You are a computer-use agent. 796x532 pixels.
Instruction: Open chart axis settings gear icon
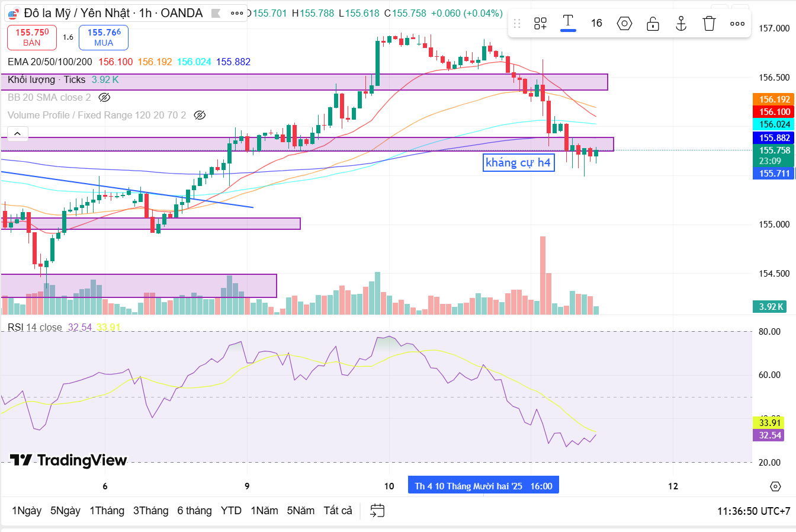775,486
